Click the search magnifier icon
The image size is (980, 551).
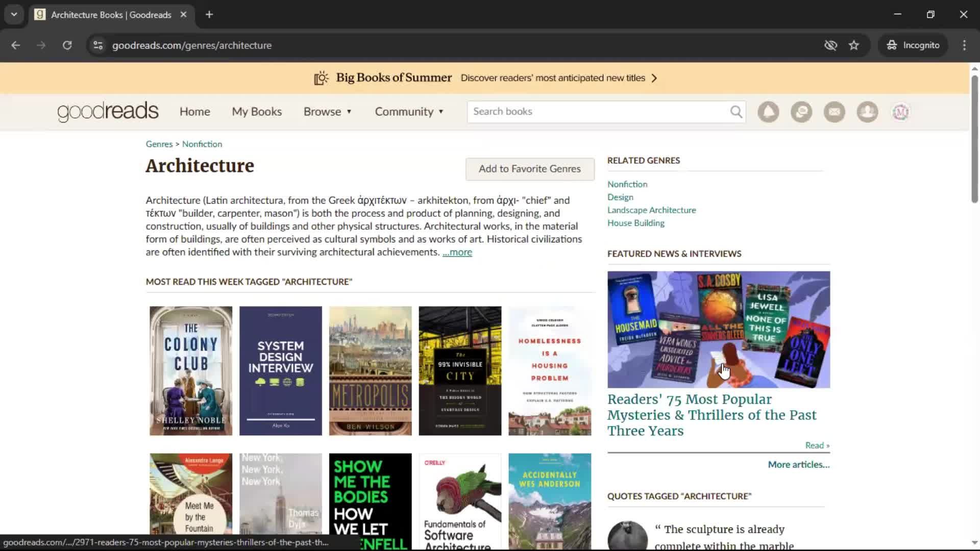click(x=736, y=112)
